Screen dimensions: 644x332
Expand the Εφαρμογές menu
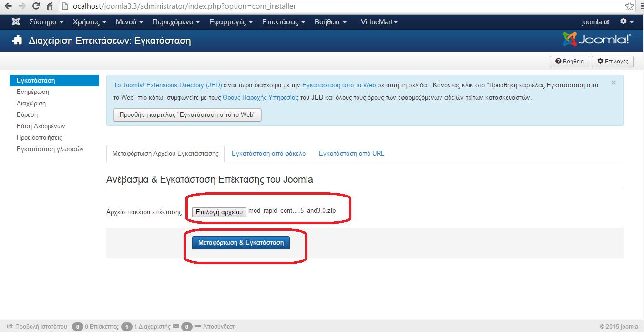pos(231,22)
